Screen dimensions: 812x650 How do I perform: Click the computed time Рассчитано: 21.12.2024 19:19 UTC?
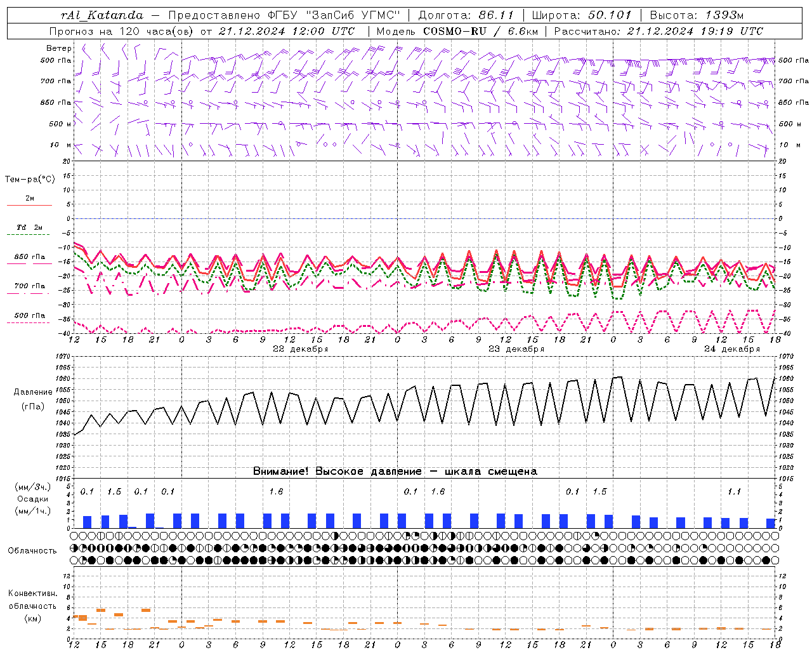pos(658,31)
